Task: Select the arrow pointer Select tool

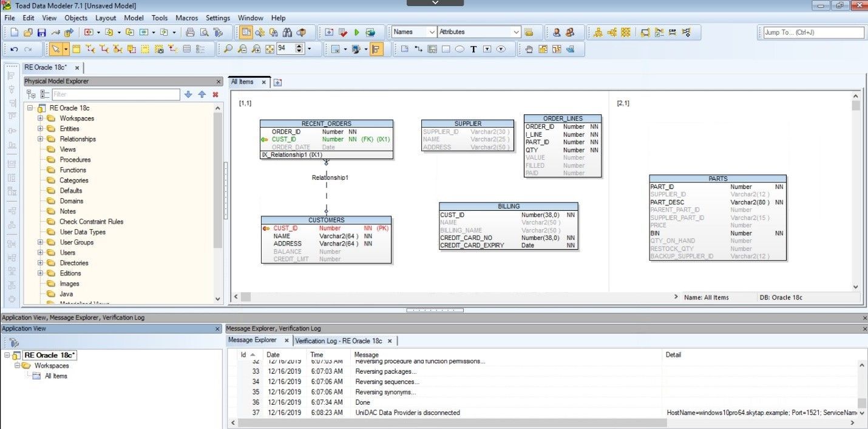Action: (x=56, y=49)
